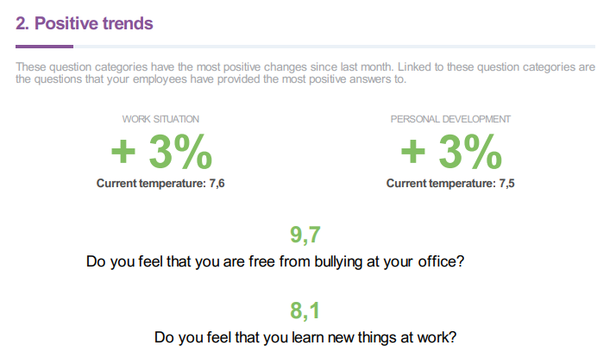Click the +3% value under Work Situation

point(161,152)
